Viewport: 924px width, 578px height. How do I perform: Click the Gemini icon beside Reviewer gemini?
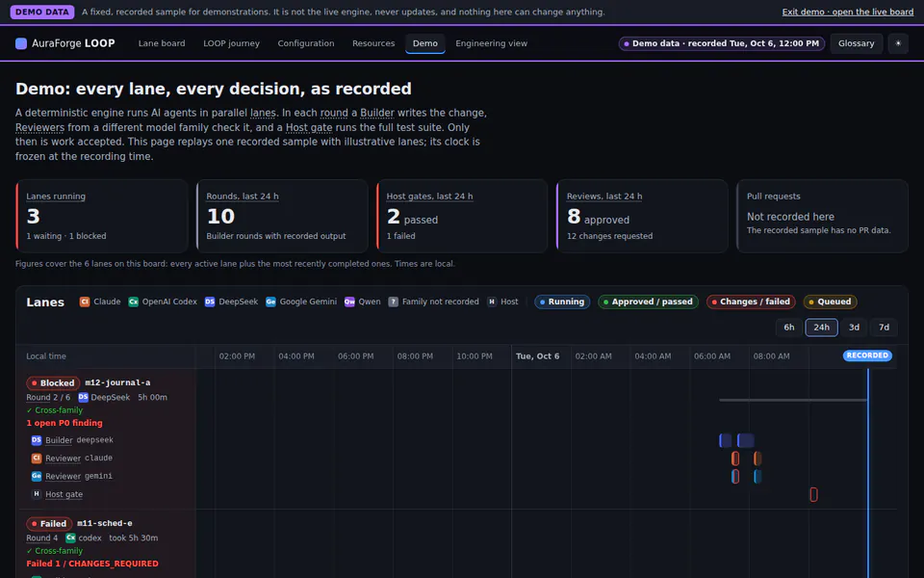click(37, 476)
